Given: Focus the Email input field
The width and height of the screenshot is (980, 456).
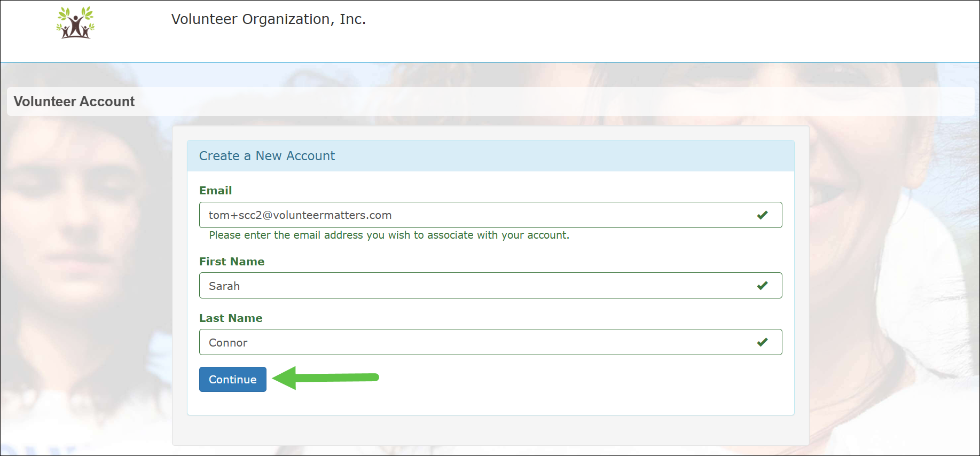Looking at the screenshot, I should (490, 215).
